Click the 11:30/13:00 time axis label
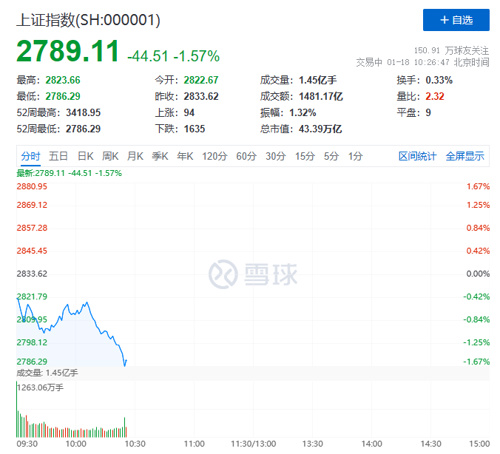 point(253,444)
